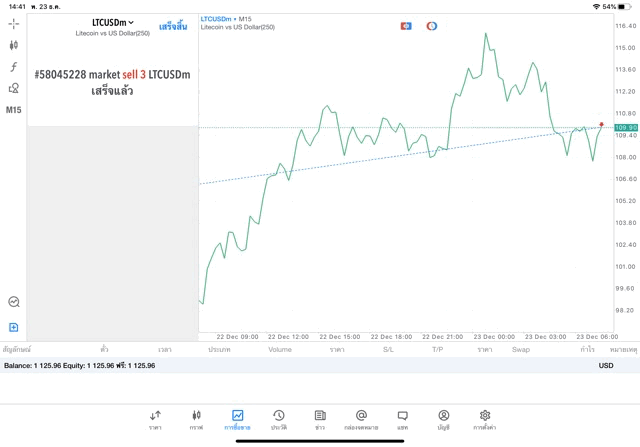Tap the LTCUSDm • M15 chart title
The image size is (640, 447).
(226, 19)
